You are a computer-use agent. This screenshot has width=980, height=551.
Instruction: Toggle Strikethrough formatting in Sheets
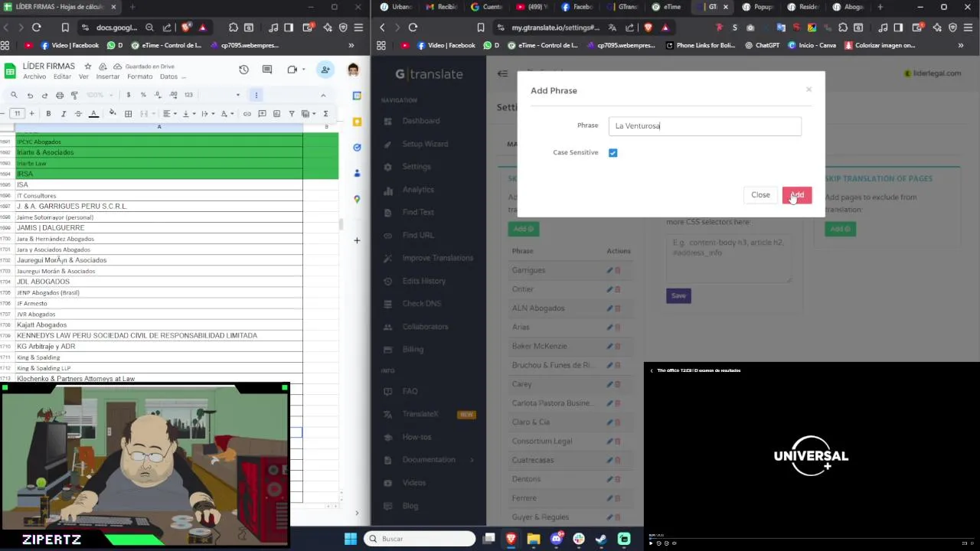(78, 114)
